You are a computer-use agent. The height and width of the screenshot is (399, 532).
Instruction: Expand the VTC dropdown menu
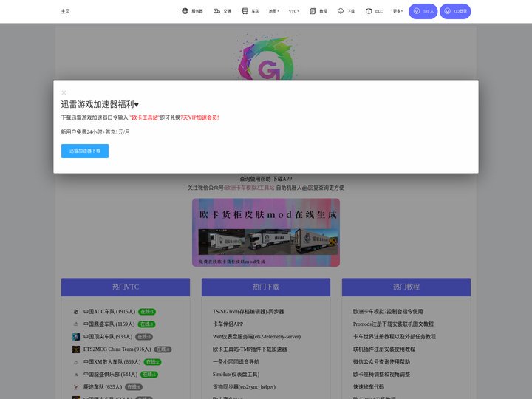tap(294, 11)
